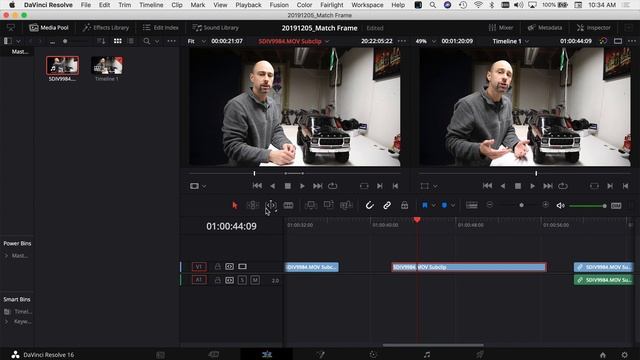Screen dimensions: 640x360
Task: Select the Trim Edit Mode tool
Action: pyautogui.click(x=253, y=205)
